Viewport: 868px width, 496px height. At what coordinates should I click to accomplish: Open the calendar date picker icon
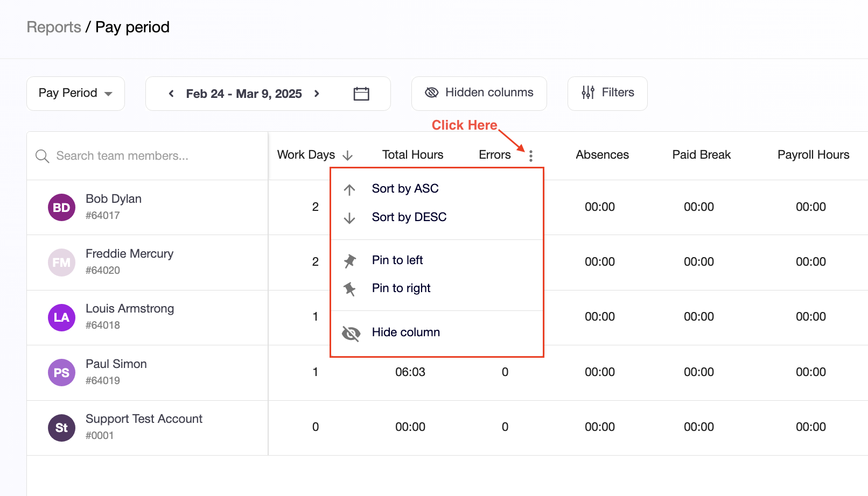[361, 94]
